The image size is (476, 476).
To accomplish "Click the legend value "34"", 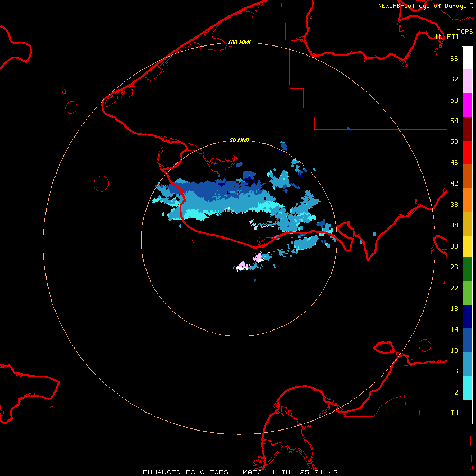I will click(454, 225).
